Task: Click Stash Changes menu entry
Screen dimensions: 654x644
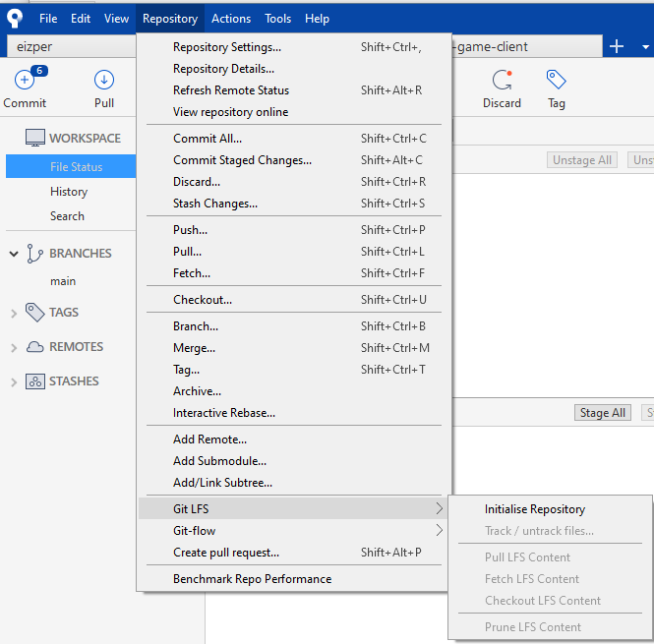Action: tap(215, 204)
